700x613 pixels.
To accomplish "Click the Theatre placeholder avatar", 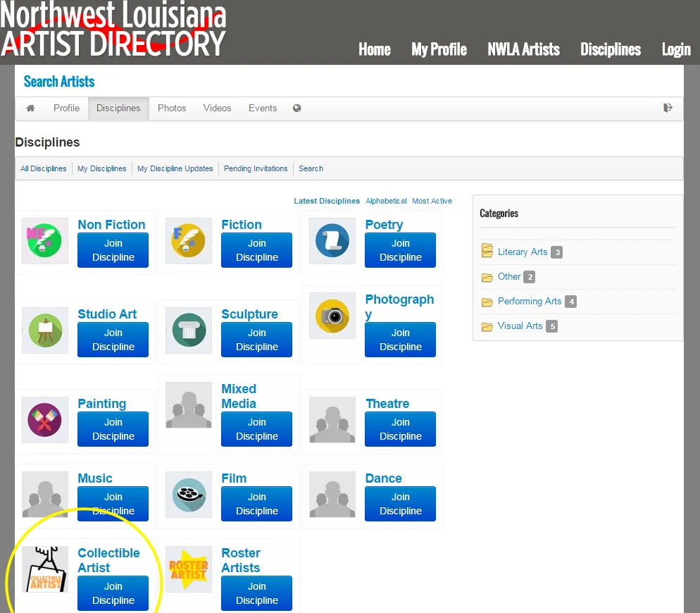I will (x=332, y=419).
